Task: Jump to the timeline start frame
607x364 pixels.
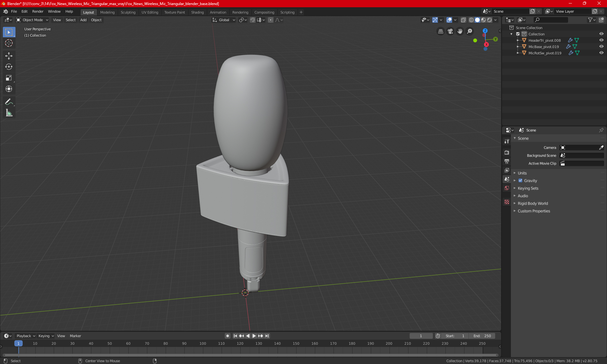Action: click(235, 336)
